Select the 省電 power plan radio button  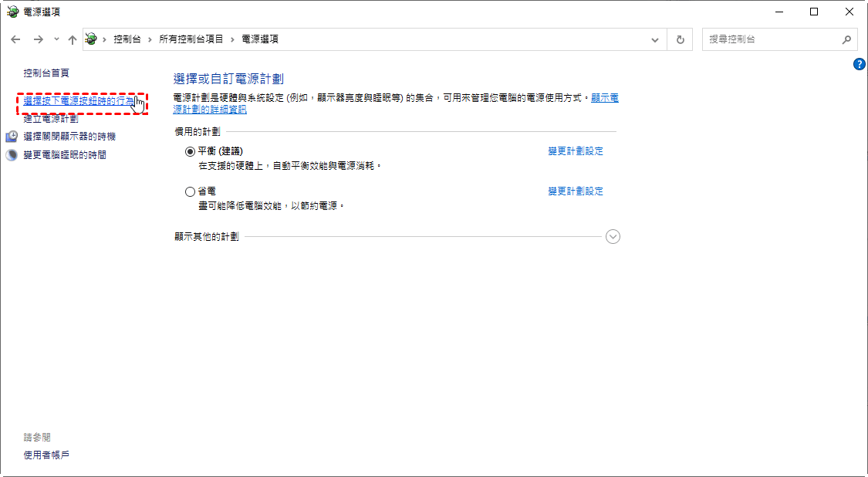click(190, 191)
